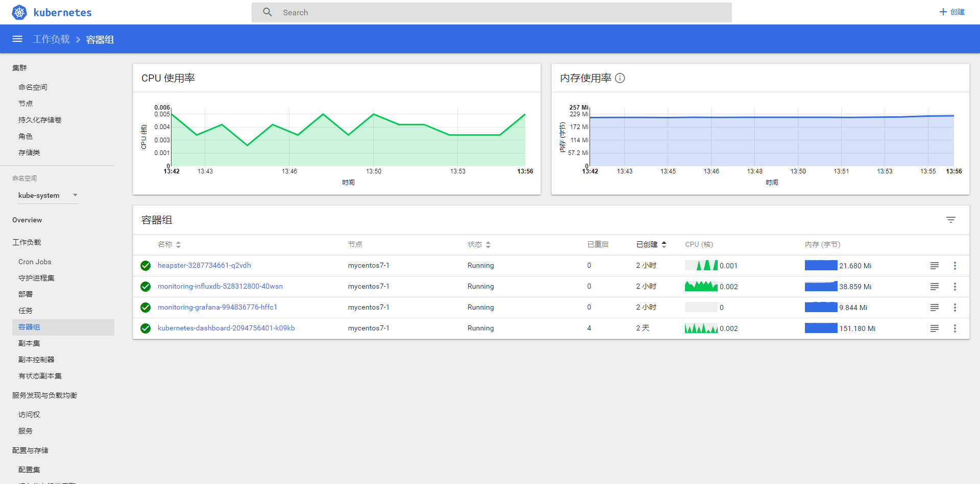Click the Search input field
The height and width of the screenshot is (484, 980).
click(x=492, y=12)
